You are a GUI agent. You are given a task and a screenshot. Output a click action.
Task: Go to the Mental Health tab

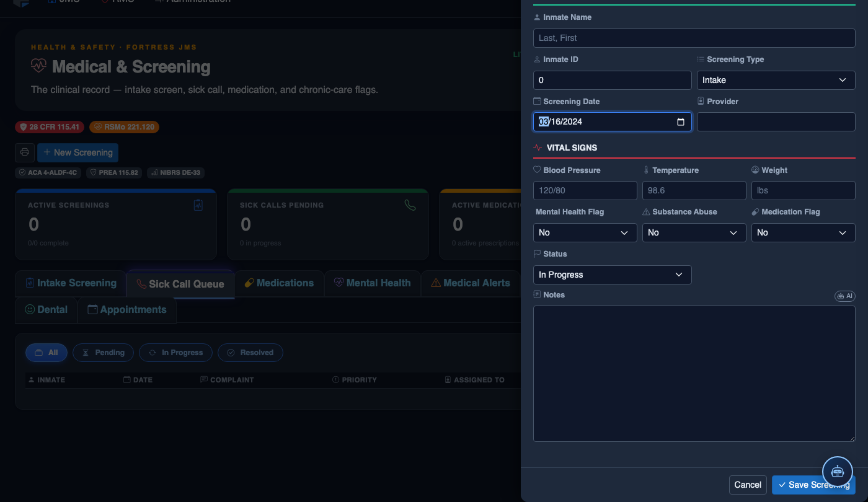(x=372, y=283)
